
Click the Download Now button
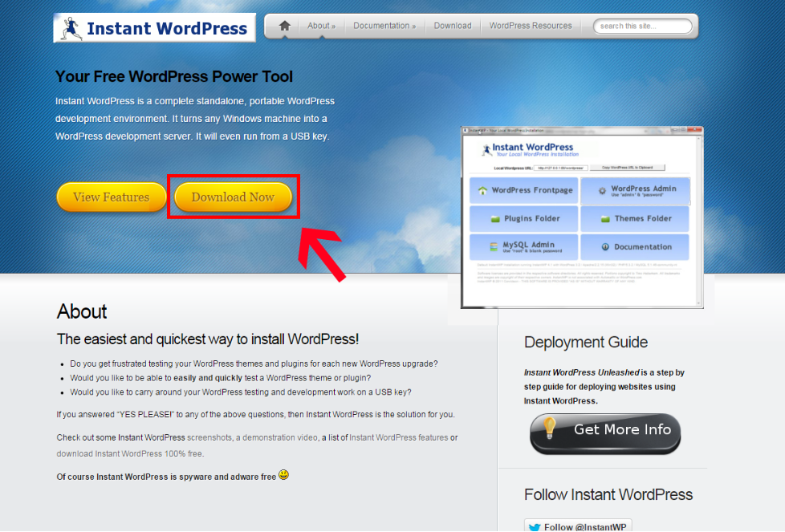[233, 197]
